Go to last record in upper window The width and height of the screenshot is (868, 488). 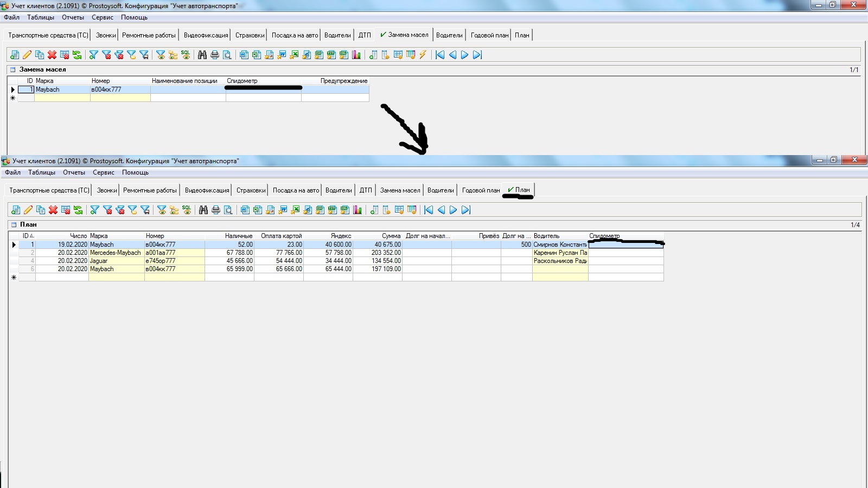point(477,55)
